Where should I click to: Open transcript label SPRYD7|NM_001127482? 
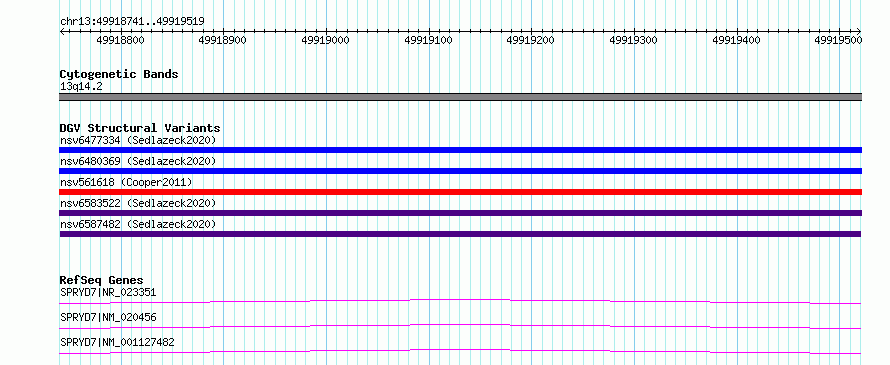pos(117,342)
